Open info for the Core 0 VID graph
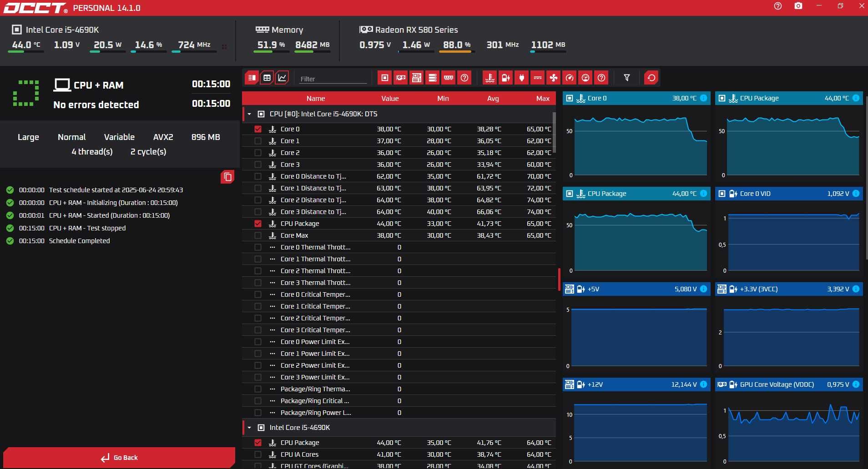 pyautogui.click(x=856, y=194)
